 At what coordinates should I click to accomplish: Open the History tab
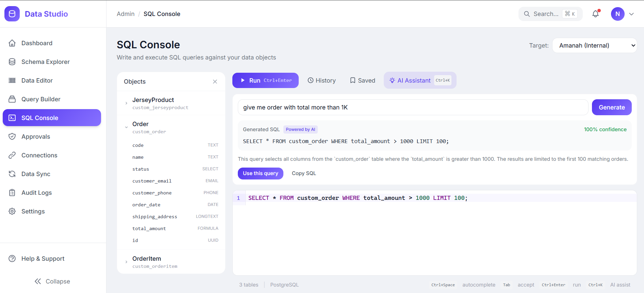pyautogui.click(x=321, y=81)
